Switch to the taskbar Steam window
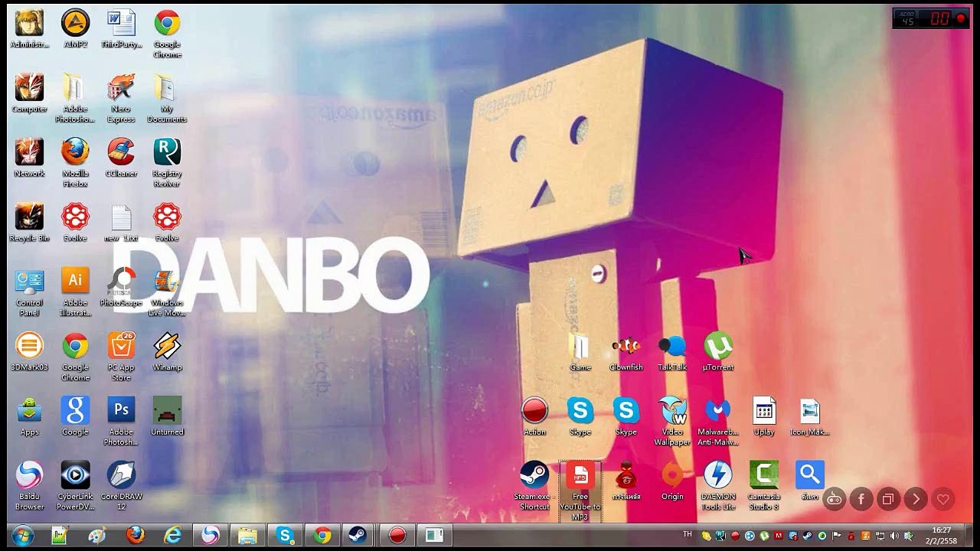980x551 pixels. [x=358, y=535]
